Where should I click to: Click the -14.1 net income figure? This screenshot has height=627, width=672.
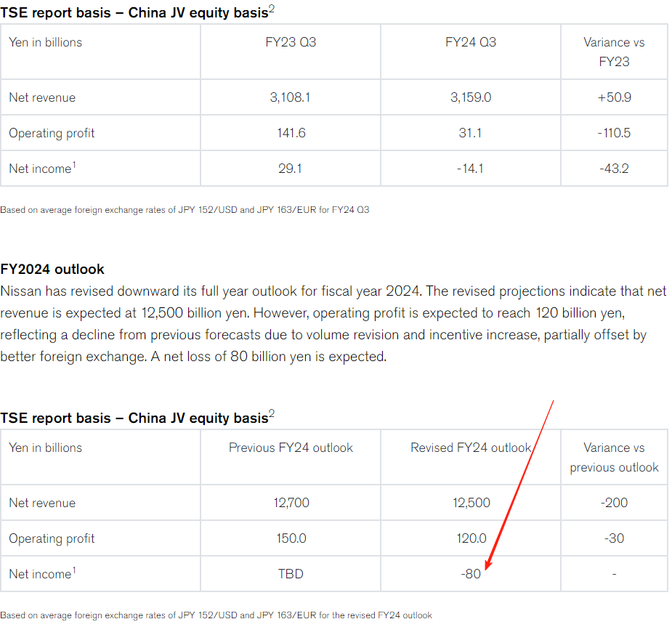pos(471,169)
